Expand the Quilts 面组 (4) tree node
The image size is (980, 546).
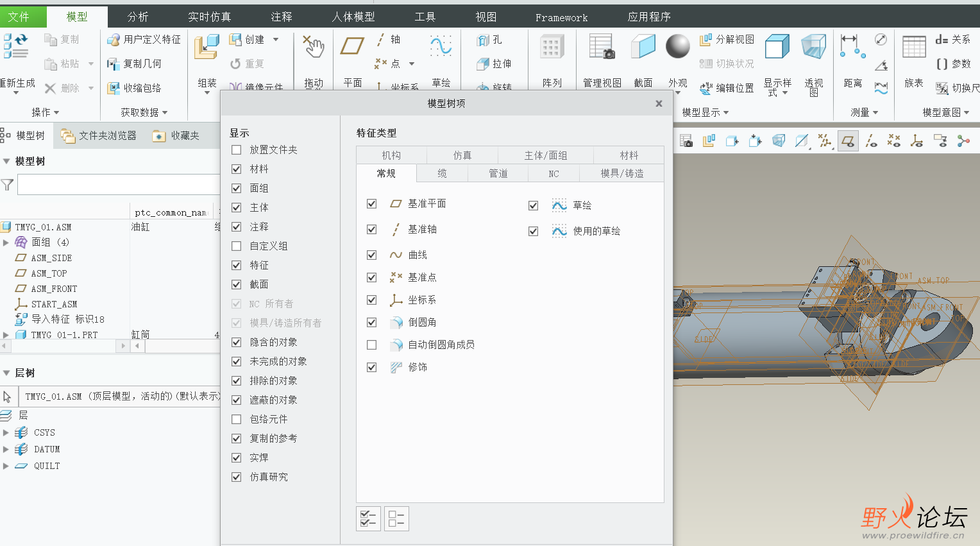click(6, 243)
